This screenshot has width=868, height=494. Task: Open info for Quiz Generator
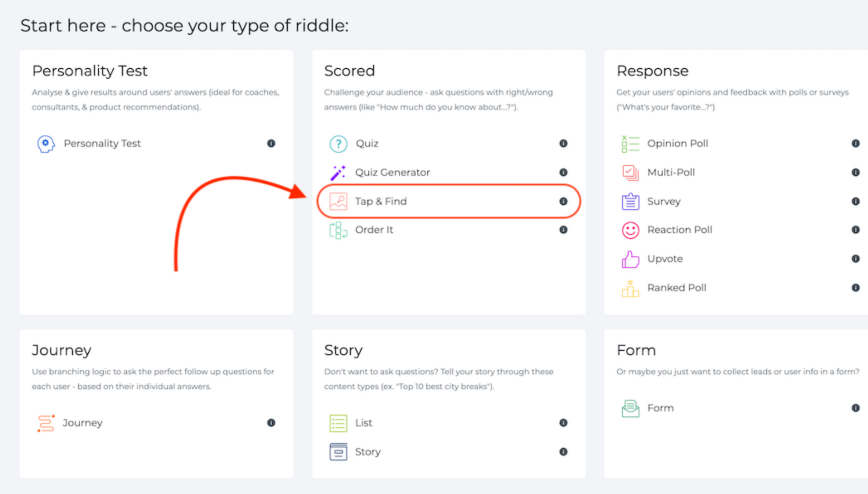tap(563, 173)
